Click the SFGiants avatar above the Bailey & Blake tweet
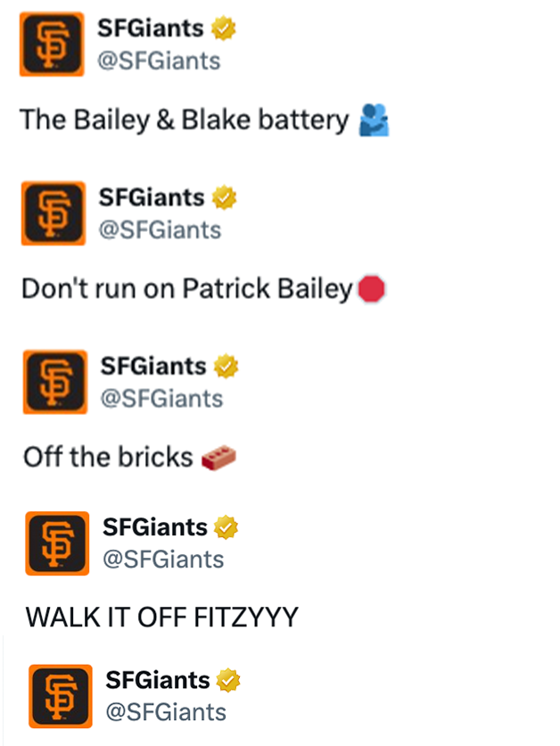The height and width of the screenshot is (746, 560). (x=52, y=45)
